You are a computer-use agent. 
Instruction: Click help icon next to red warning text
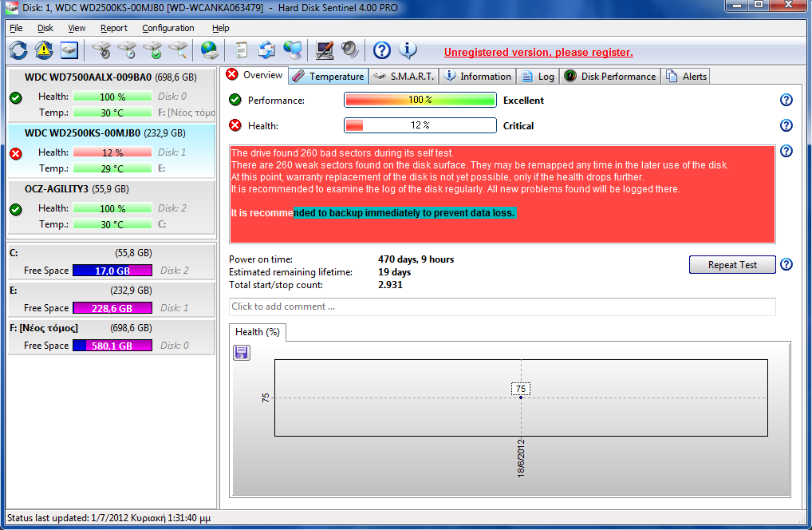click(x=786, y=151)
